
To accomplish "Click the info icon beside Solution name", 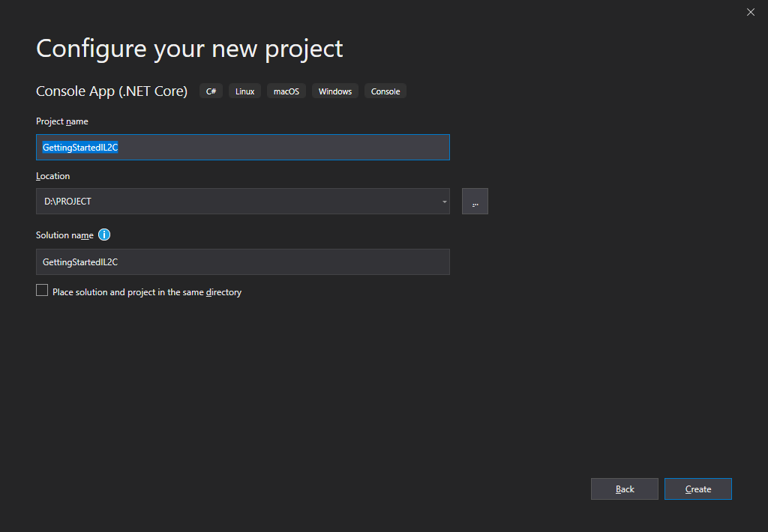I will [x=104, y=235].
